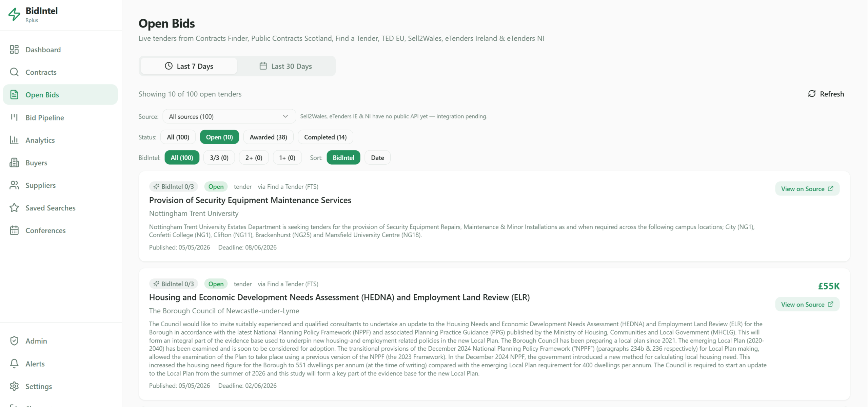Select BidIntel filter 1+ (0)
The image size is (868, 407).
[287, 158]
